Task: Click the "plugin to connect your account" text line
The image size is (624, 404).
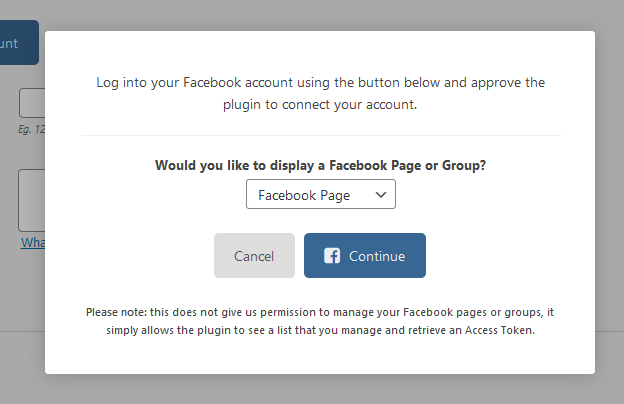Action: click(321, 103)
